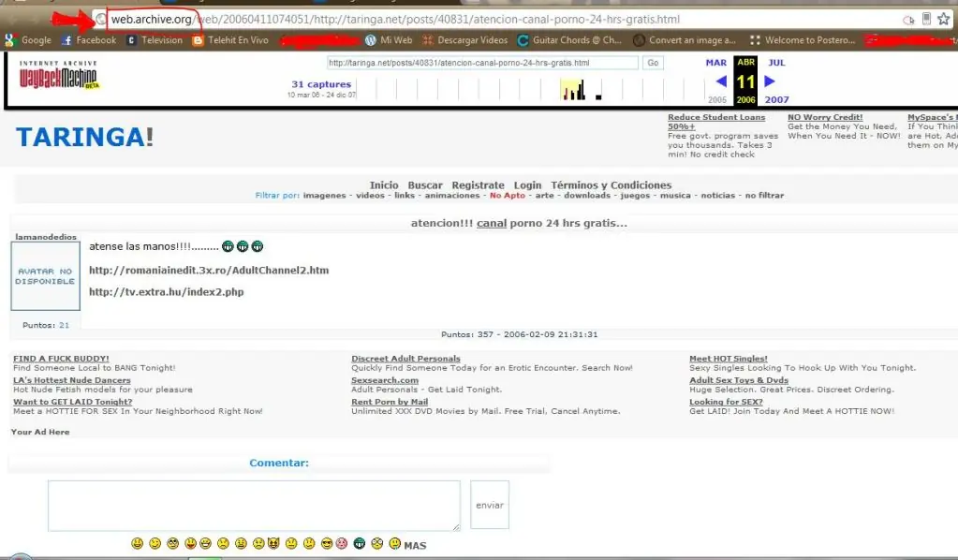Insert the sunglasses emoticon

pyautogui.click(x=327, y=543)
